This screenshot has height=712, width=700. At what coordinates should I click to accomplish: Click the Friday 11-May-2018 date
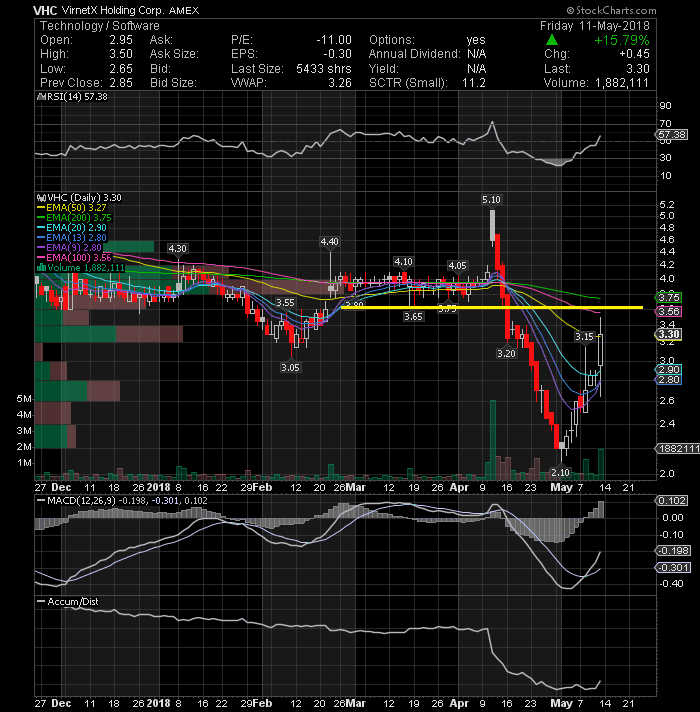click(595, 26)
